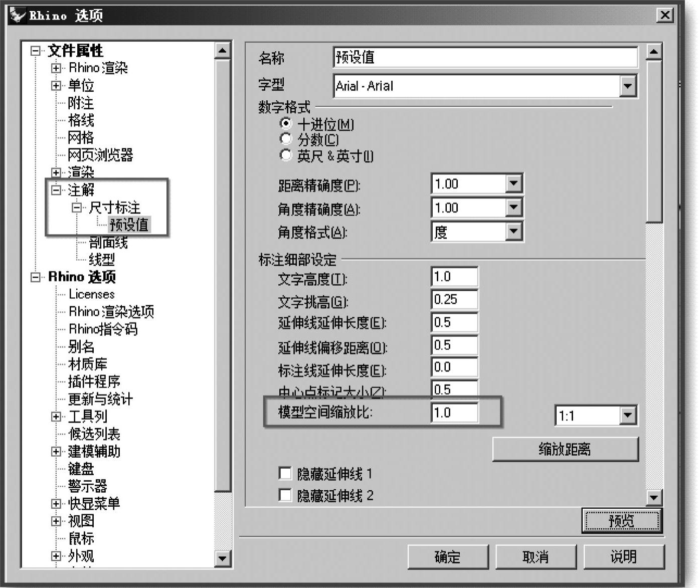Screen dimensions: 700x588
Task: Enable the 隐藏延伸线 1 checkbox
Action: tap(285, 473)
